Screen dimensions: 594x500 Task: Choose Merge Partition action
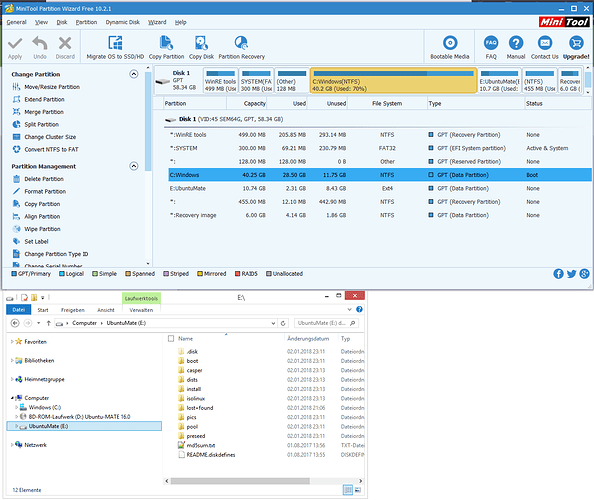click(44, 112)
